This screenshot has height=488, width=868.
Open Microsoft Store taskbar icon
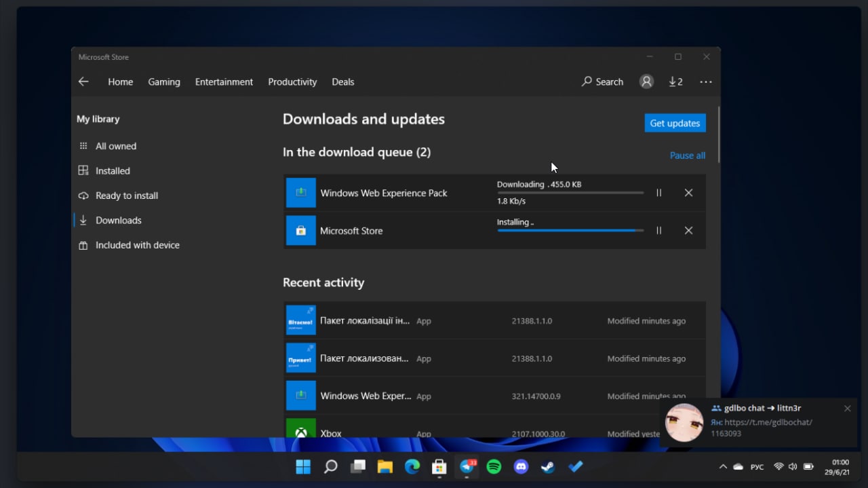point(439,467)
